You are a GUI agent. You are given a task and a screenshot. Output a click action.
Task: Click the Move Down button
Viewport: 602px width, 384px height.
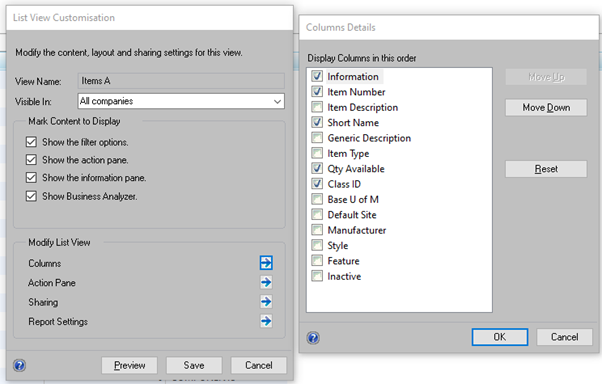point(546,108)
